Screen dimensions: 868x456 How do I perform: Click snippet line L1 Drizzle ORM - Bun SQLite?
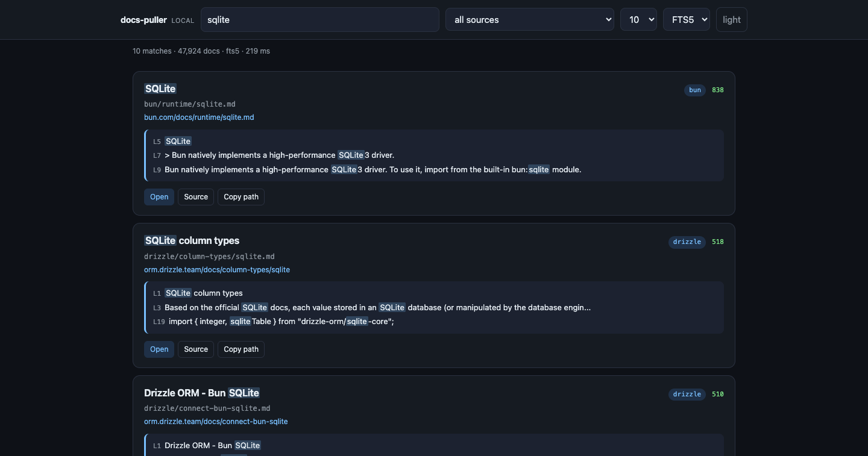pos(207,446)
